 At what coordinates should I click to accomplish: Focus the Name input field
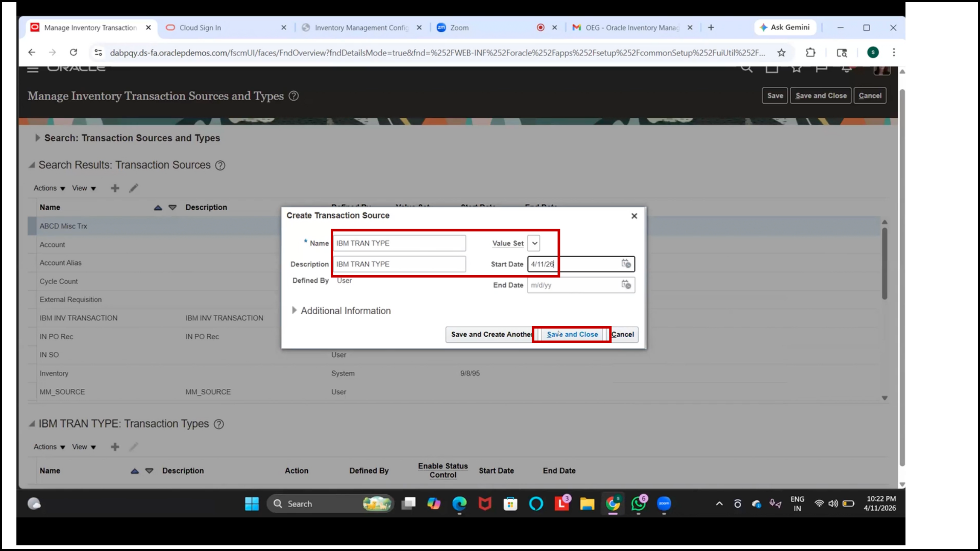pos(399,243)
